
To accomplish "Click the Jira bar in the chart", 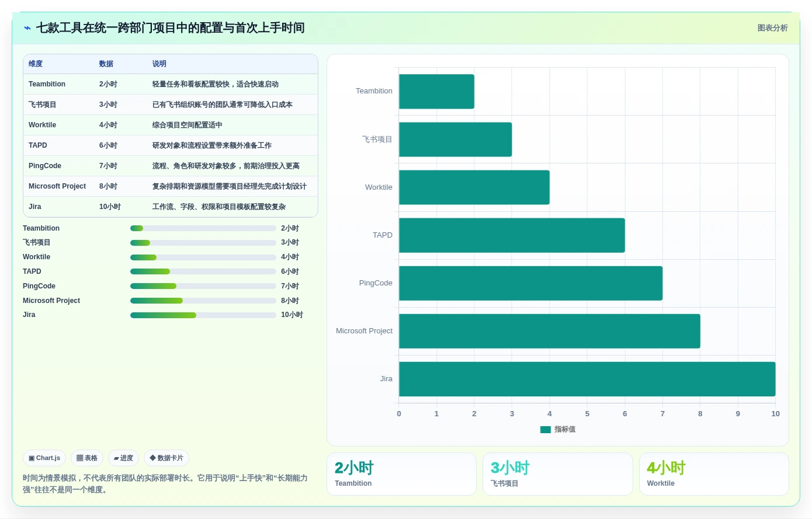I will (587, 379).
